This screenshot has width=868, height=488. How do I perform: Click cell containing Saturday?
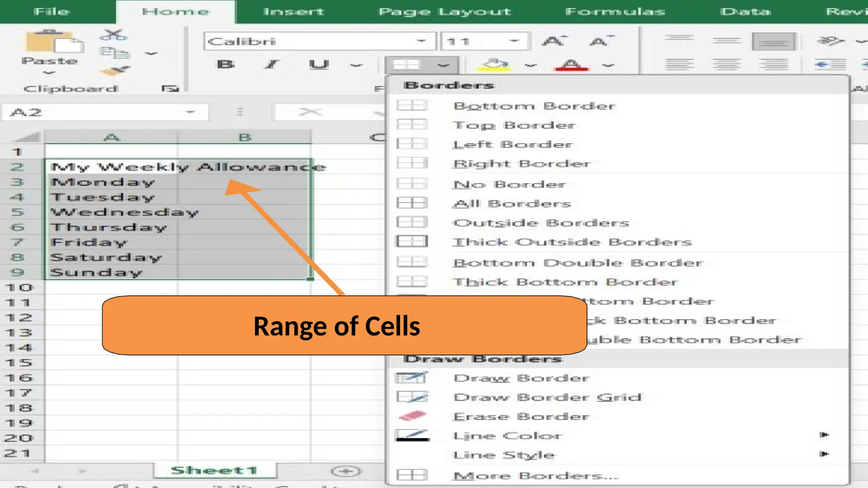click(111, 257)
